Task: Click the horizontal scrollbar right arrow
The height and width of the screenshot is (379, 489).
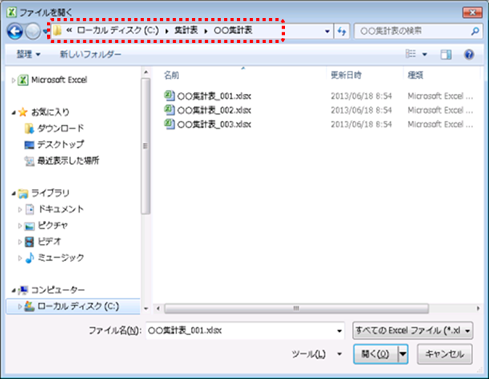Action: coord(478,308)
